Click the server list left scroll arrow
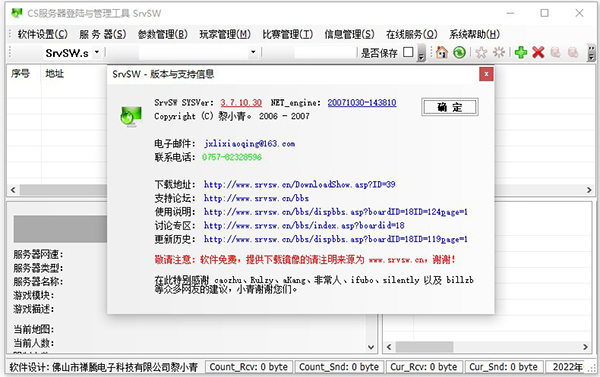Image resolution: width=600 pixels, height=377 pixels. click(x=13, y=190)
